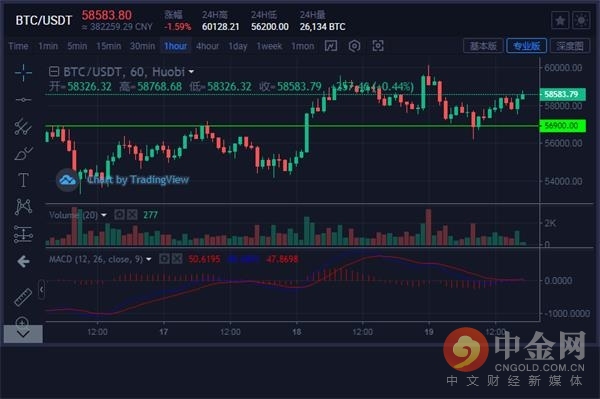This screenshot has height=399, width=600.
Task: Click the MACD value 50.6195
Action: [x=204, y=259]
